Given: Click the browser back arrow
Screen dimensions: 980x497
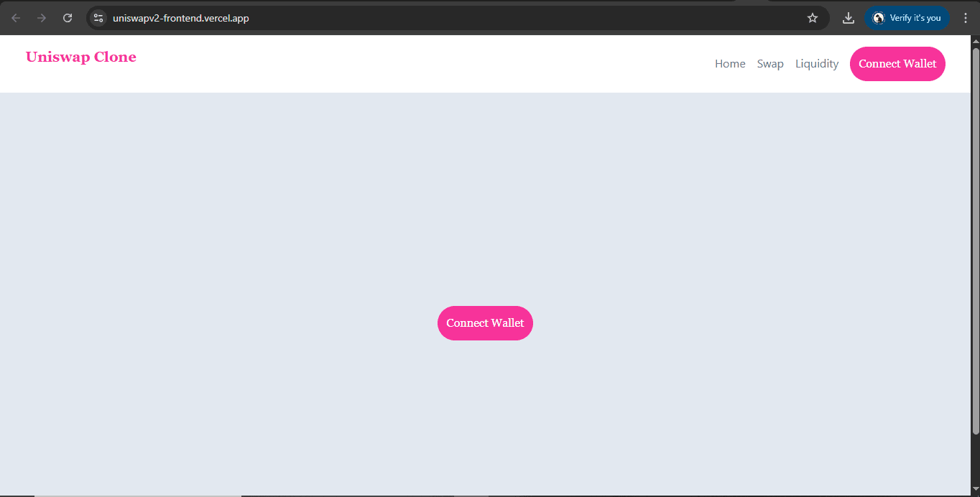Looking at the screenshot, I should point(16,18).
